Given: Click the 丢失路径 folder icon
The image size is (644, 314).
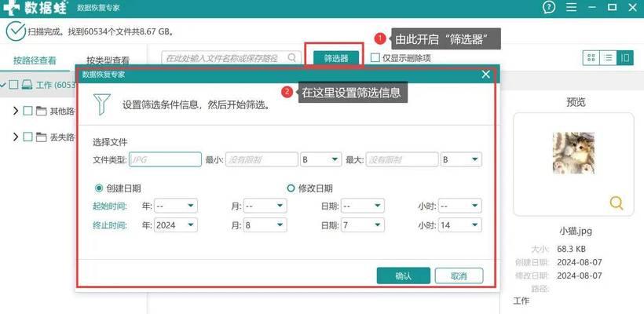Looking at the screenshot, I should click(41, 137).
